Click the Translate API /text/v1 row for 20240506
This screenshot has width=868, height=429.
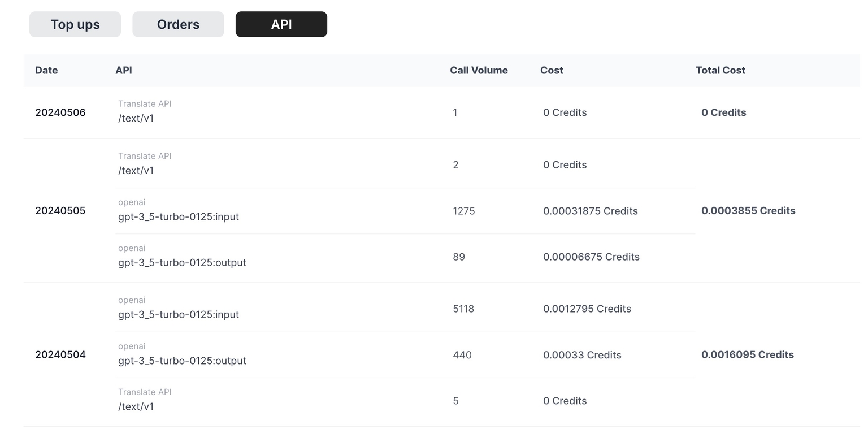click(x=226, y=111)
